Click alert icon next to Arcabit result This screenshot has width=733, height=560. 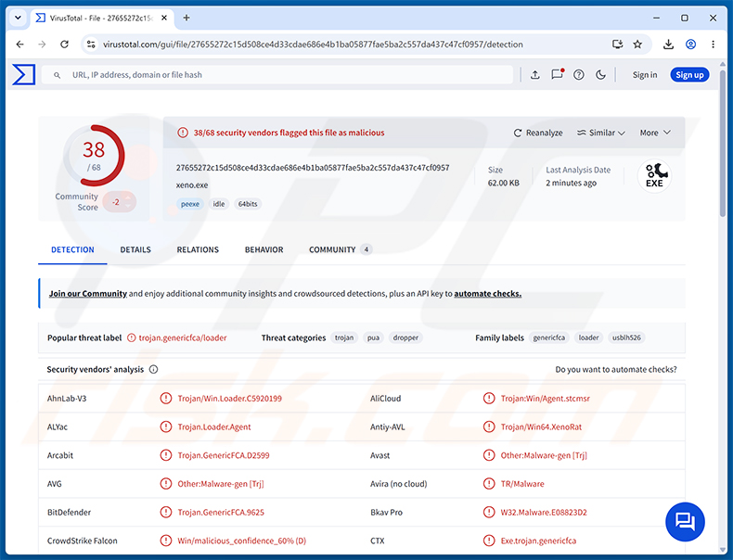(166, 455)
